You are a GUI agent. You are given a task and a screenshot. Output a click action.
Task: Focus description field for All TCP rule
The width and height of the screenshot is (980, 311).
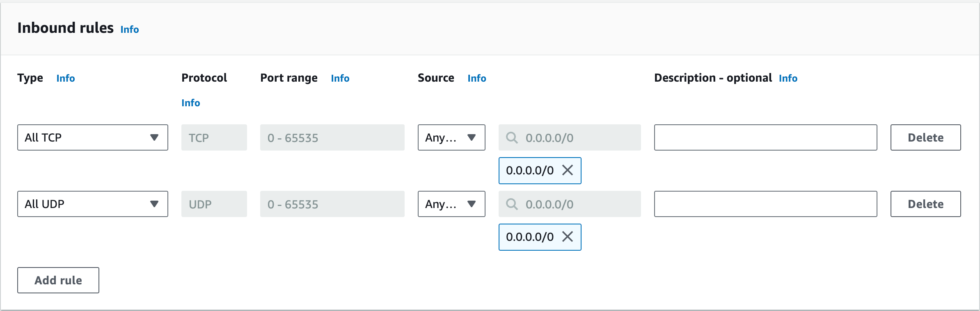(x=765, y=137)
